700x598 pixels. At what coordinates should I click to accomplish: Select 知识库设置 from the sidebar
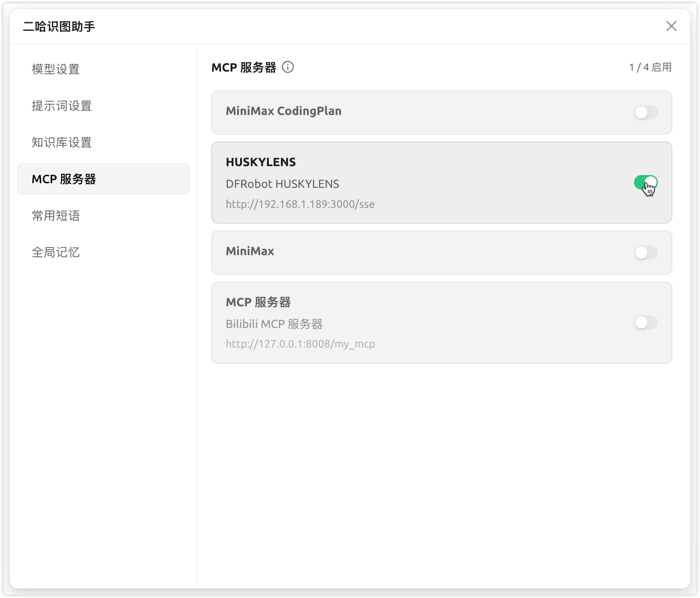[x=62, y=142]
